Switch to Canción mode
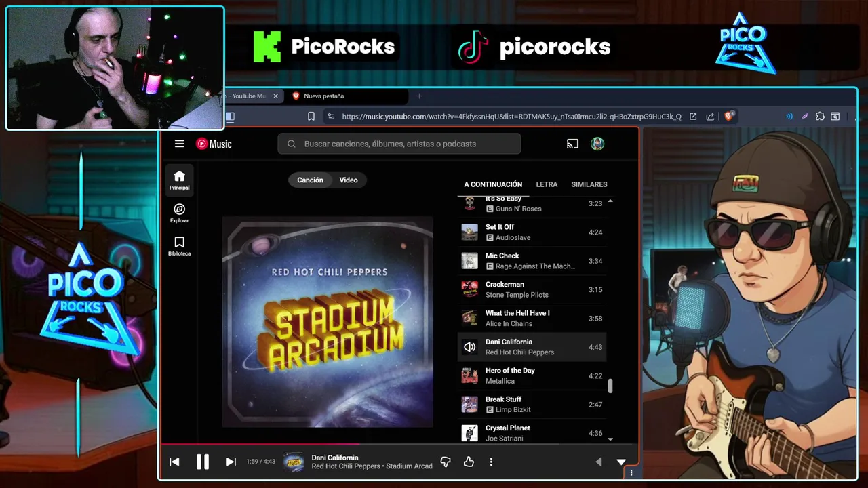 click(310, 180)
